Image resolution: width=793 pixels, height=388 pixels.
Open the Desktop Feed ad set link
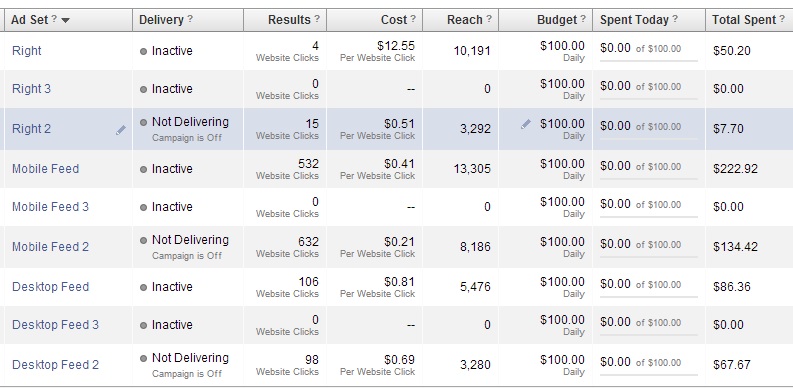point(51,287)
